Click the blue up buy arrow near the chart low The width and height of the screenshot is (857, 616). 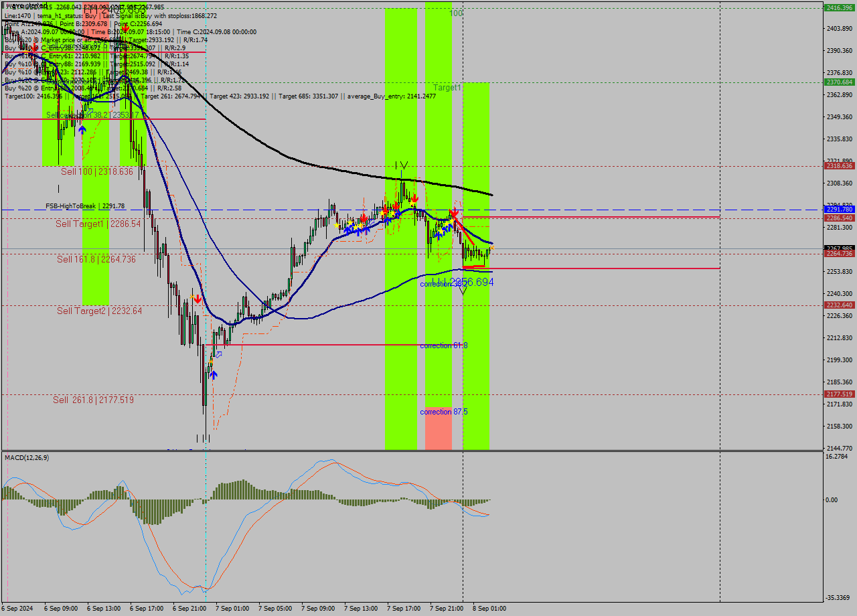[214, 374]
